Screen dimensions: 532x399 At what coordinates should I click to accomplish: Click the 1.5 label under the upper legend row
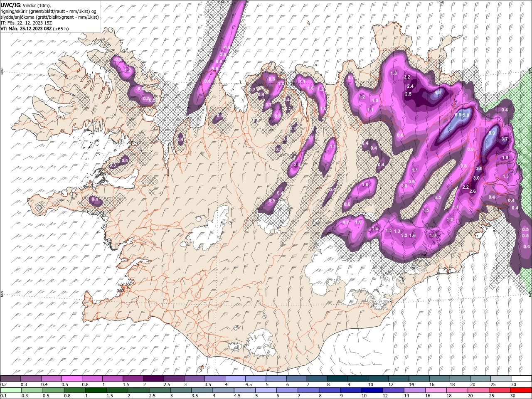126,384
